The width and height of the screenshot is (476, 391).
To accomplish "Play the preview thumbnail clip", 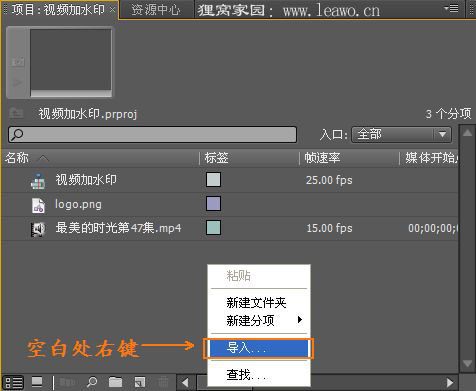I will 18,82.
